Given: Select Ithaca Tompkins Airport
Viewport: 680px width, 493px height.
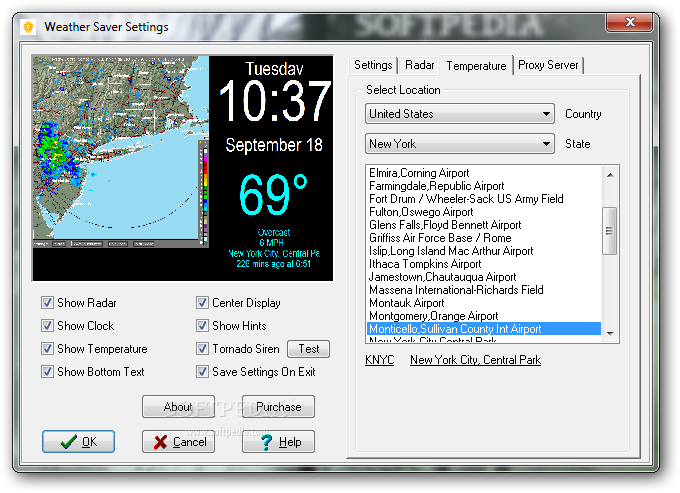Looking at the screenshot, I should coord(484,264).
